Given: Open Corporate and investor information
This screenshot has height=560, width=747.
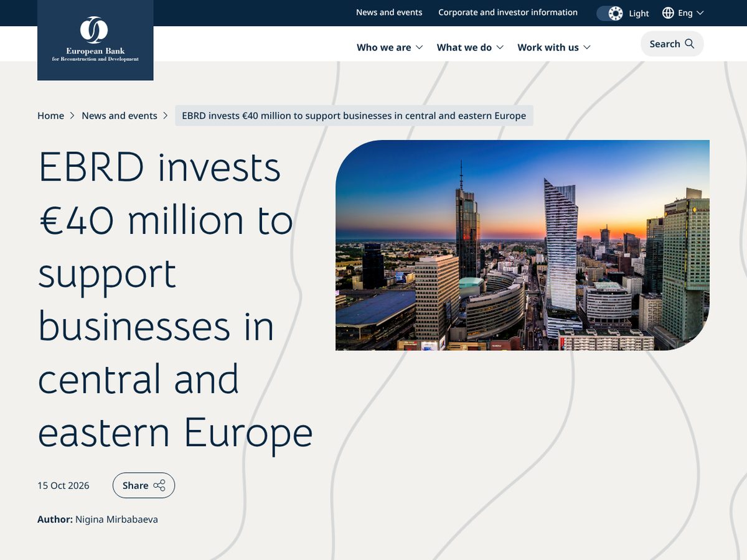Looking at the screenshot, I should point(508,12).
